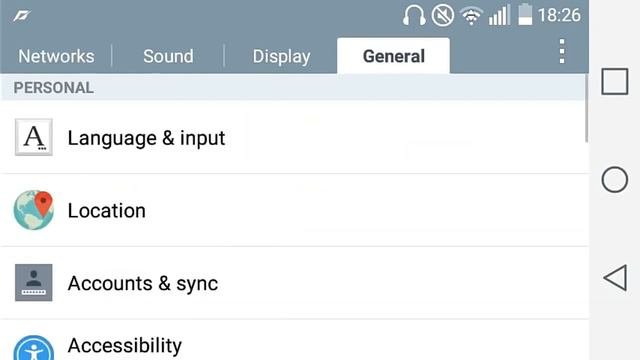The height and width of the screenshot is (360, 640).
Task: Switch to the Networks tab
Action: pos(56,56)
